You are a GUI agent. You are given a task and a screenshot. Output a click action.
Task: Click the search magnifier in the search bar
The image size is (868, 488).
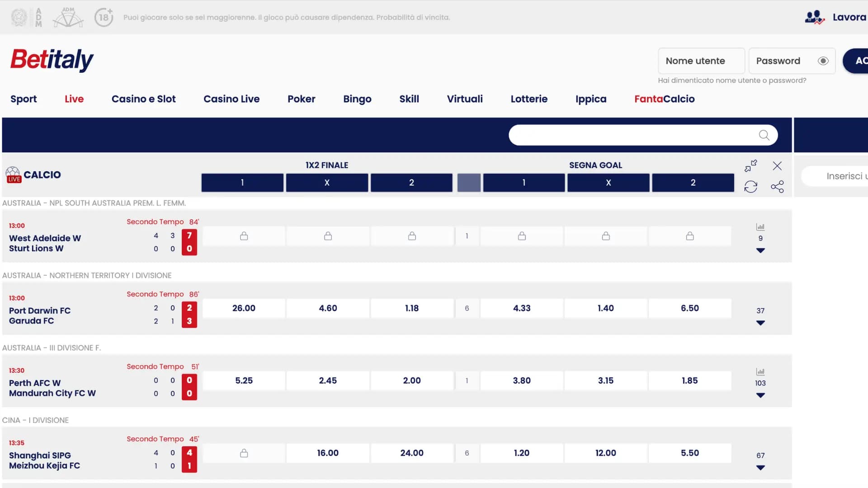pyautogui.click(x=764, y=135)
